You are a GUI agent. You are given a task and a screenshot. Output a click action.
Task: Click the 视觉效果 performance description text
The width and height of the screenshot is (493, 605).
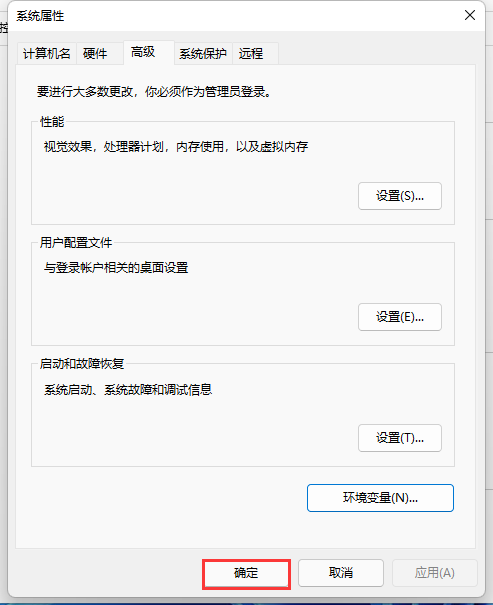(x=176, y=147)
